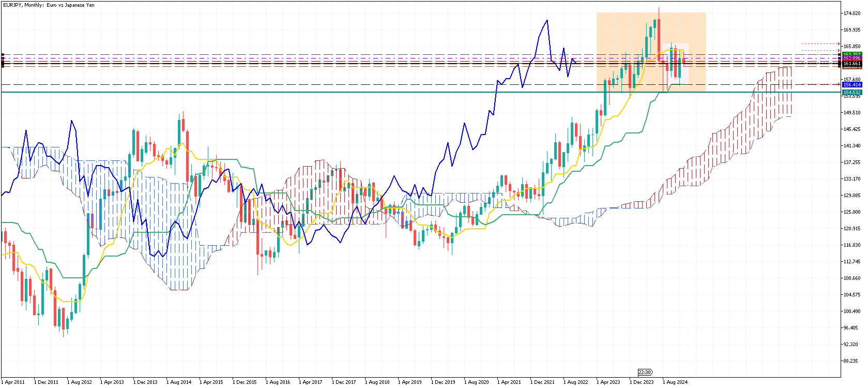This screenshot has height=388, width=868.
Task: Click the 174.004 price scale label
Action: tap(851, 13)
